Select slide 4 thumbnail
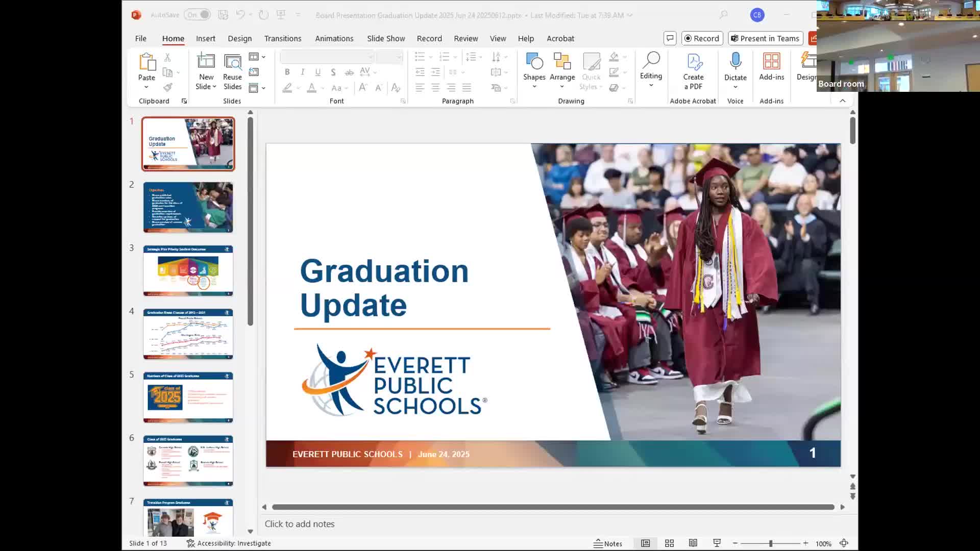Viewport: 980px width, 551px height. (188, 334)
